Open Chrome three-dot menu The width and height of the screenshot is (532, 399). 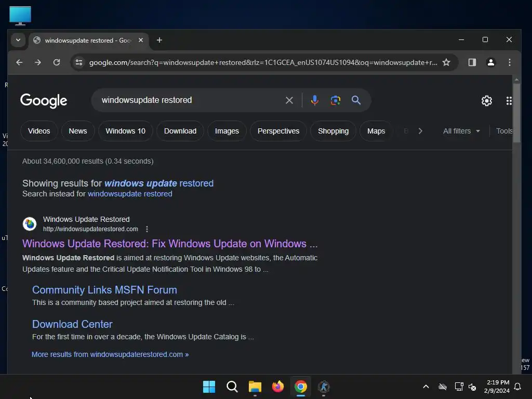tap(509, 62)
